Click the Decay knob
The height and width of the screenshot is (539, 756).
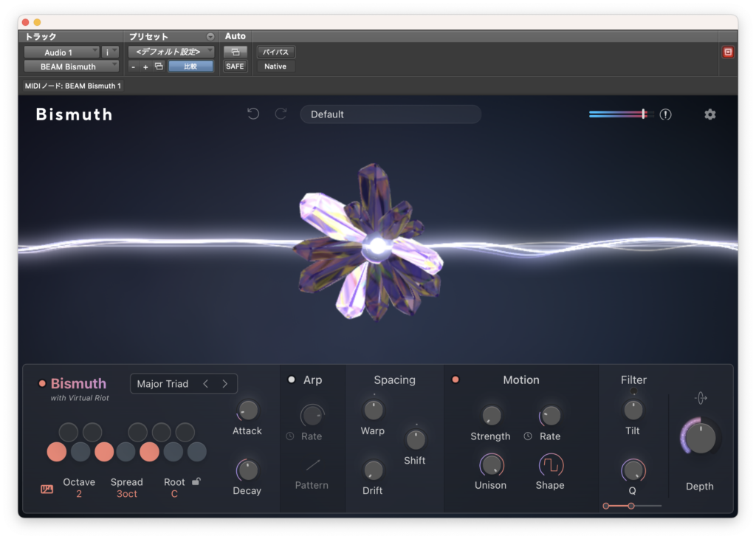pos(248,470)
